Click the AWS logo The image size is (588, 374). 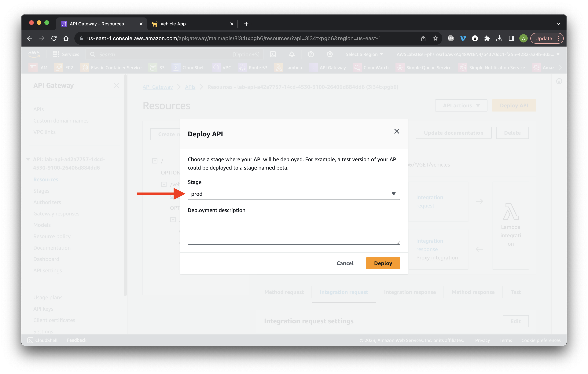point(34,54)
